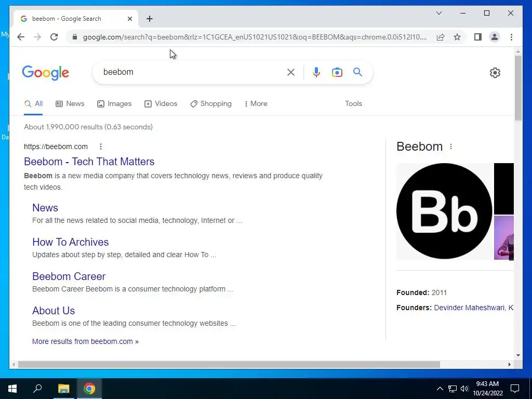532x399 pixels.
Task: Open the News sitelink
Action: pos(45,208)
